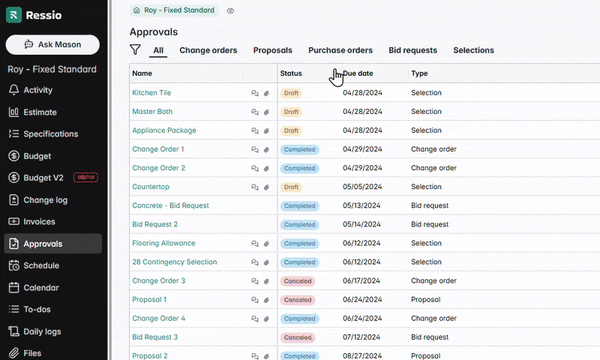Click Completed badge on Change Order 1
The height and width of the screenshot is (360, 600).
pyautogui.click(x=300, y=149)
